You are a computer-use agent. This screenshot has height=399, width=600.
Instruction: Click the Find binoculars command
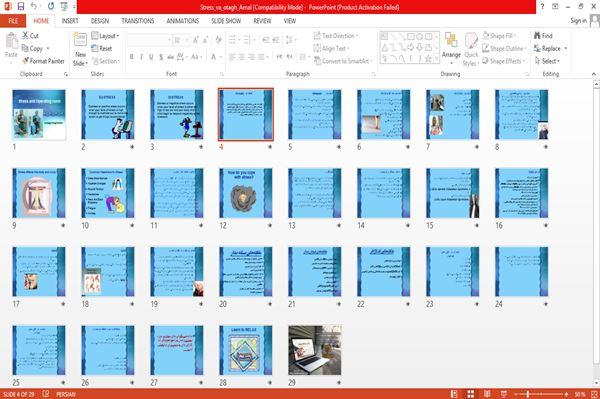click(543, 36)
